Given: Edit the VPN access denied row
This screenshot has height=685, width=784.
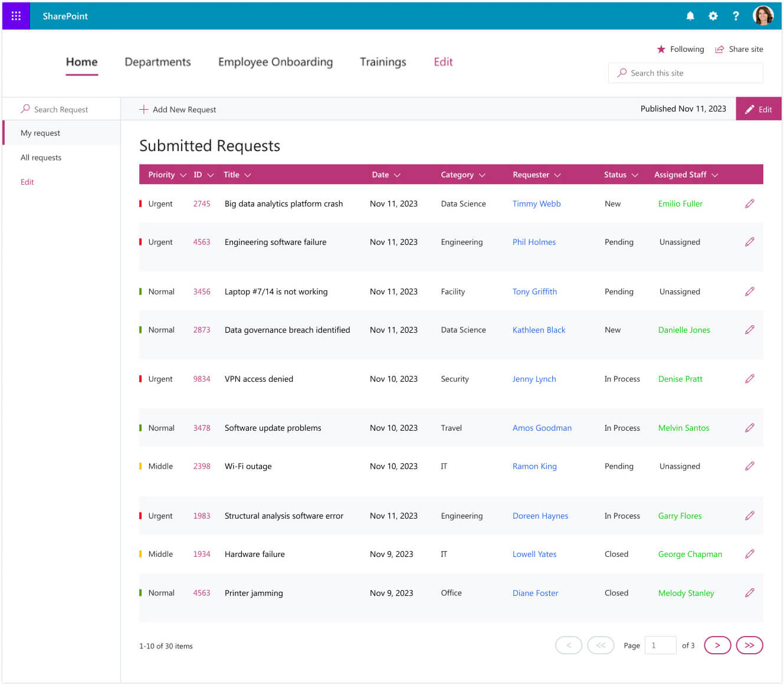Looking at the screenshot, I should [749, 379].
